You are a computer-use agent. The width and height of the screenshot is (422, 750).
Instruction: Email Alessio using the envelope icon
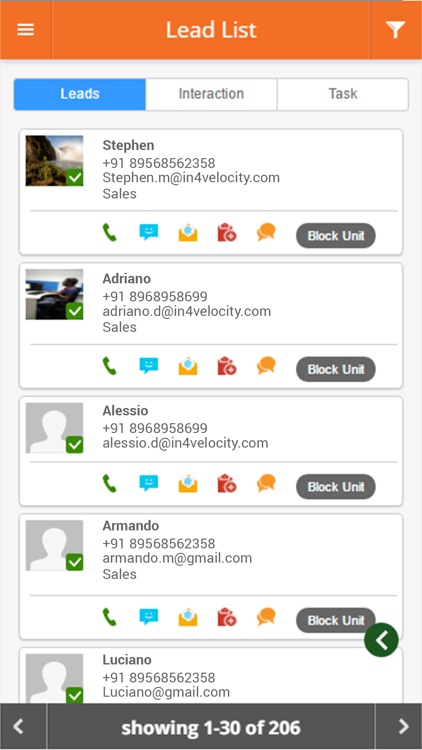[x=188, y=484]
